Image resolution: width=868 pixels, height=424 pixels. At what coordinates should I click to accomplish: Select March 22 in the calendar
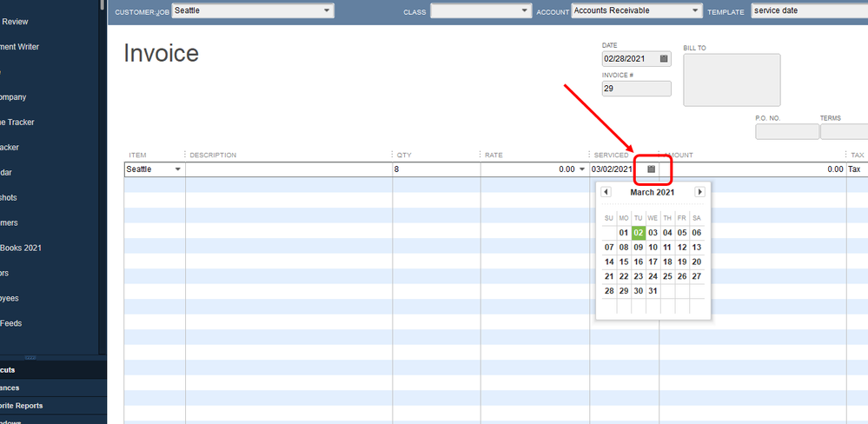[x=624, y=276]
